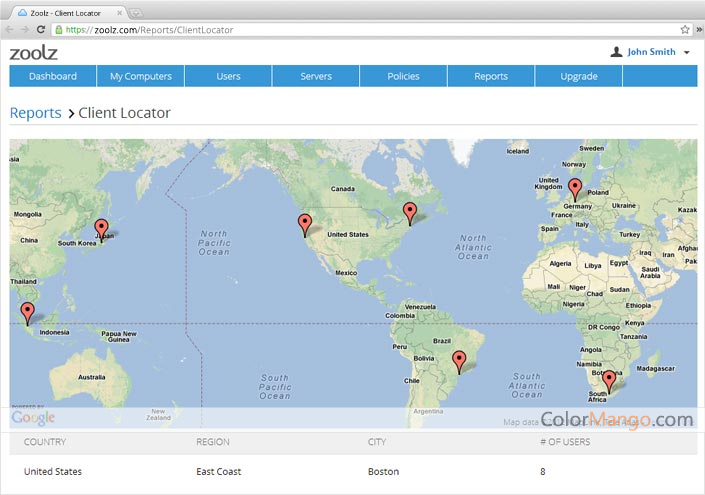This screenshot has height=495, width=705.
Task: Go back with the browser back arrow
Action: click(9, 30)
